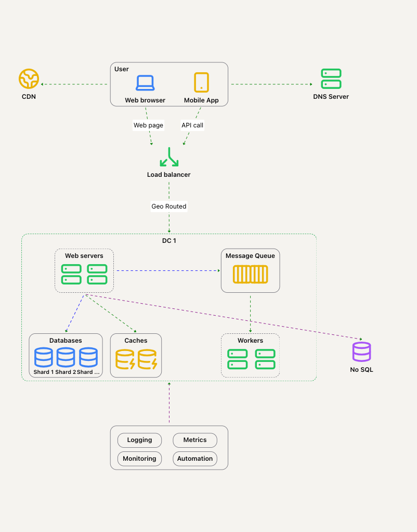The height and width of the screenshot is (532, 417).
Task: Click the green DNS Server icon
Action: (331, 79)
